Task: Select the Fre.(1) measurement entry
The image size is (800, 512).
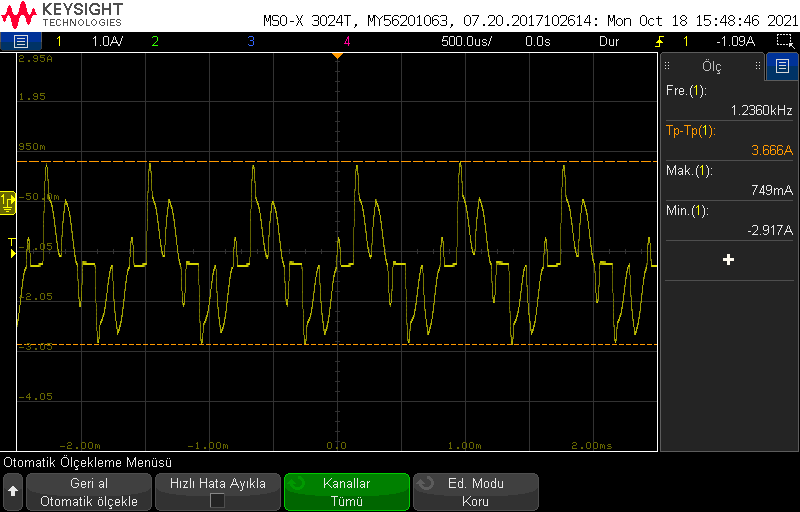Action: 729,100
